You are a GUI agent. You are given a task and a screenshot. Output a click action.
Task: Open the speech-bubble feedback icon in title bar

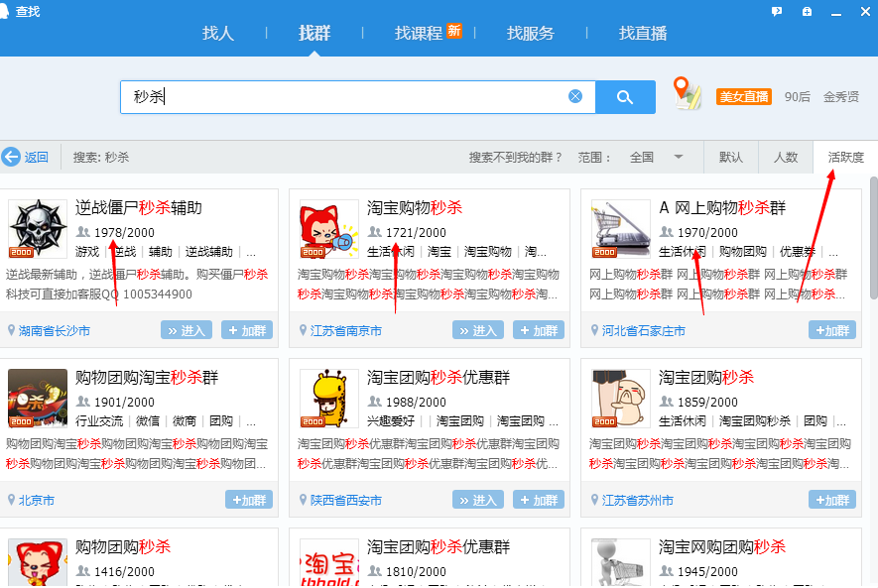click(x=777, y=11)
